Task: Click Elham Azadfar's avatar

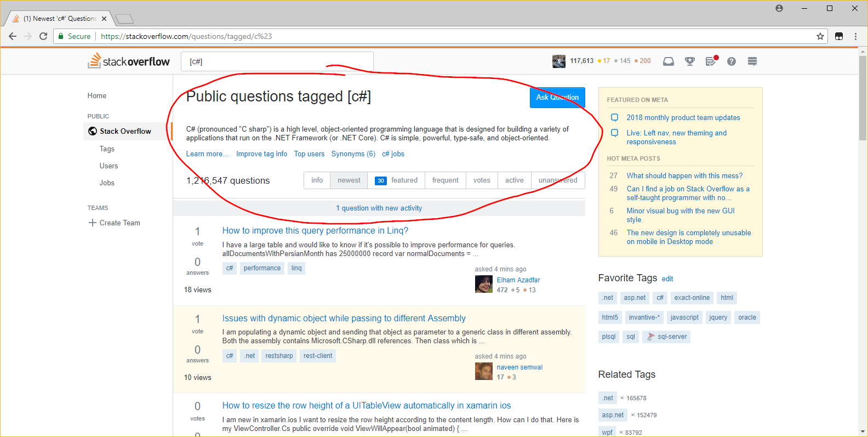Action: [484, 285]
